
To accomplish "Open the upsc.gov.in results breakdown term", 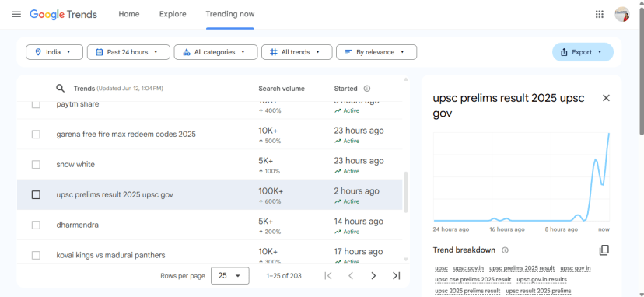I will coord(542,279).
